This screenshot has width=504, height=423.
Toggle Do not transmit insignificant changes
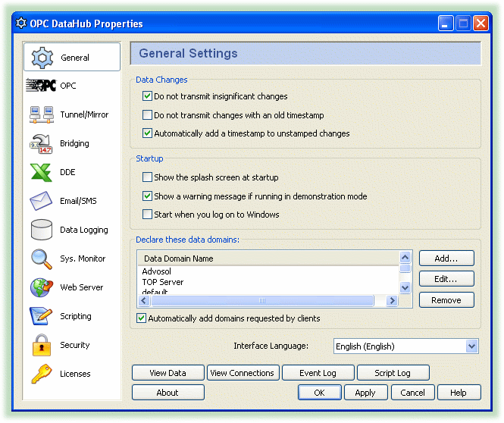coord(147,96)
